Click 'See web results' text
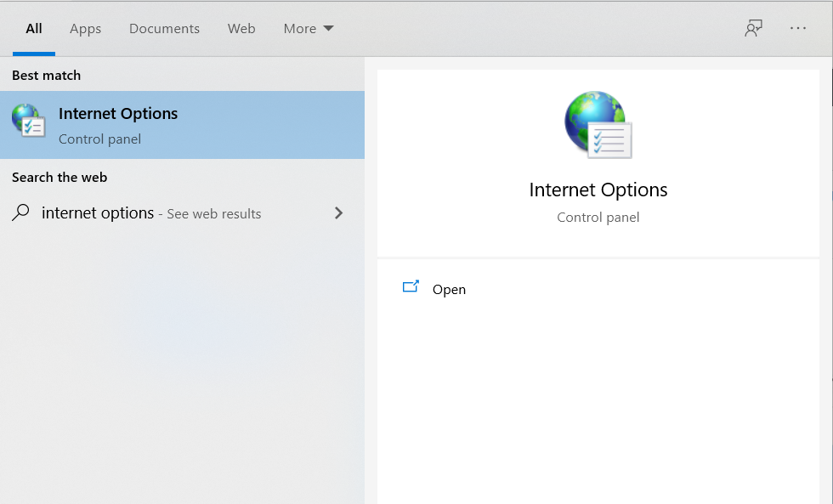This screenshot has width=833, height=504. [x=214, y=213]
